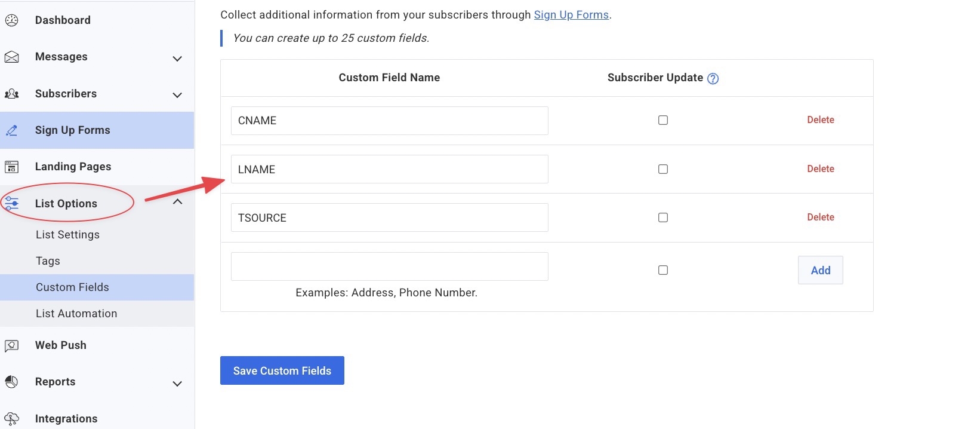
Task: Focus the empty new custom field box
Action: pyautogui.click(x=390, y=266)
